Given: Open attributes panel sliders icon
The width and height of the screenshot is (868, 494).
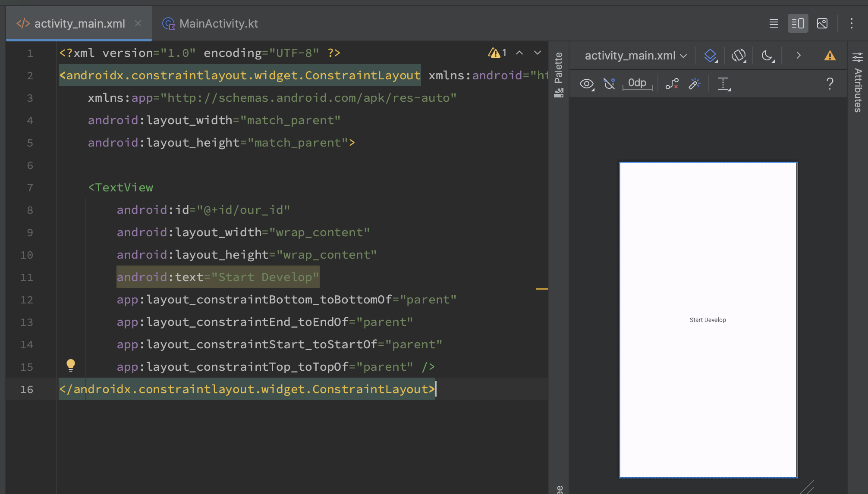Looking at the screenshot, I should pos(858,57).
